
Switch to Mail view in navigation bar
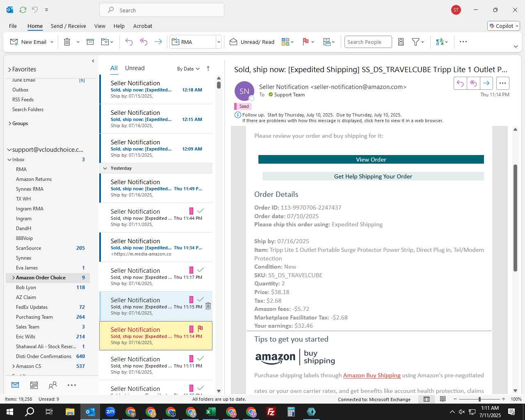coord(15,385)
